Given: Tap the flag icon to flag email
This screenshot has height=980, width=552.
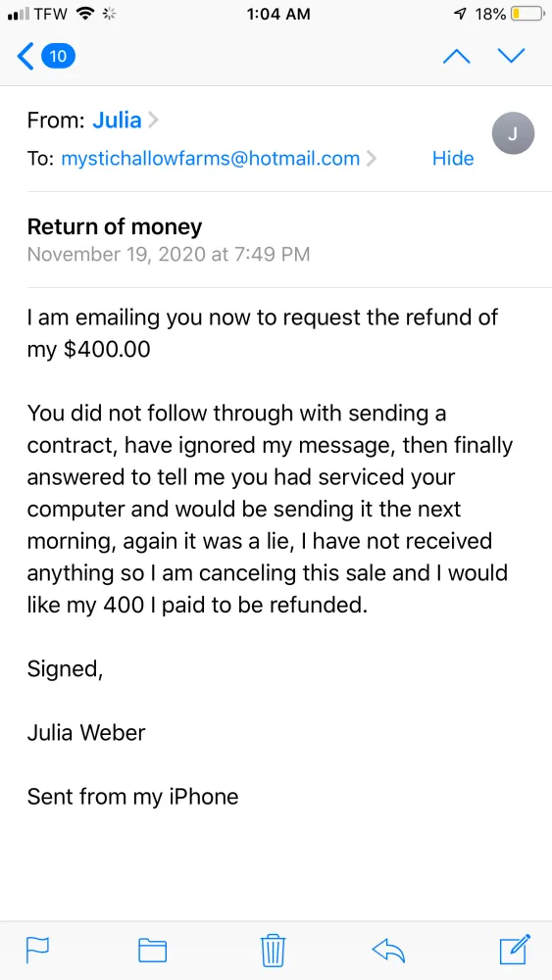Looking at the screenshot, I should (38, 950).
